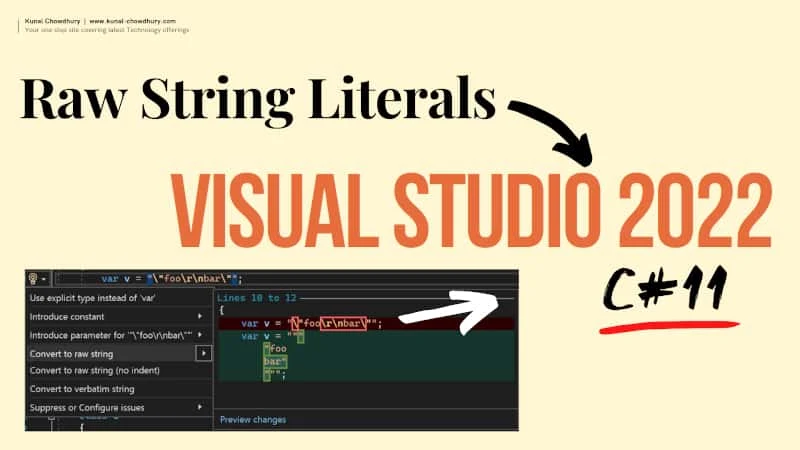This screenshot has height=450, width=800.
Task: Open the www.kunal-chowdhury.com link
Action: (x=133, y=21)
